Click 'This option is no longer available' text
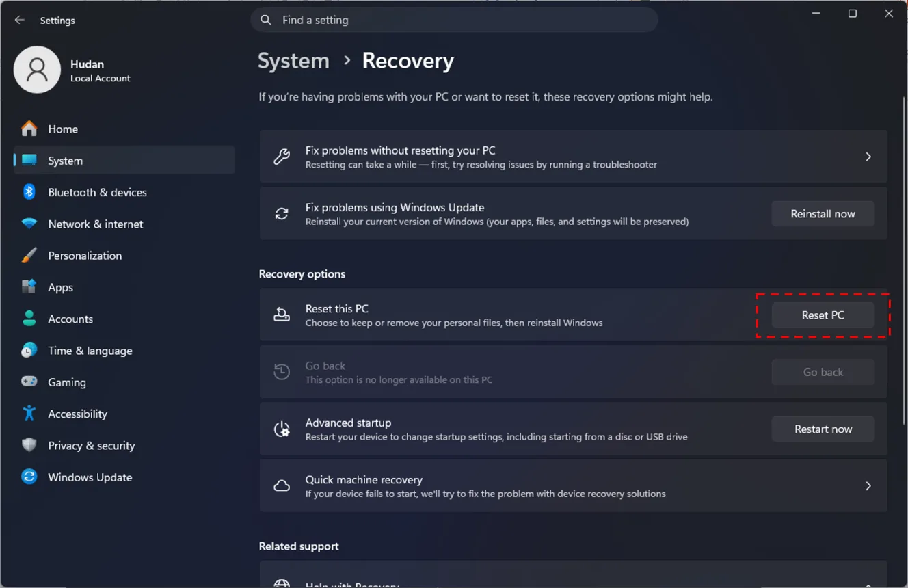908x588 pixels. coord(399,379)
